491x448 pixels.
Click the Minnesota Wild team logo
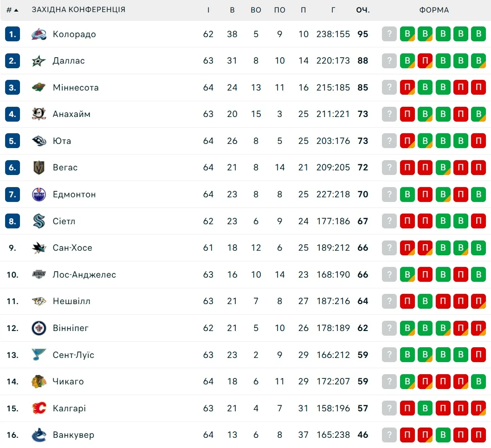coord(39,87)
